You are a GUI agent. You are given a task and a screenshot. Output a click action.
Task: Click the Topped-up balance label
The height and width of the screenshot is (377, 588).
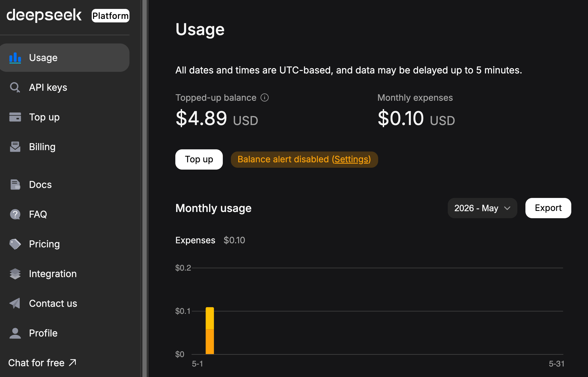[216, 98]
